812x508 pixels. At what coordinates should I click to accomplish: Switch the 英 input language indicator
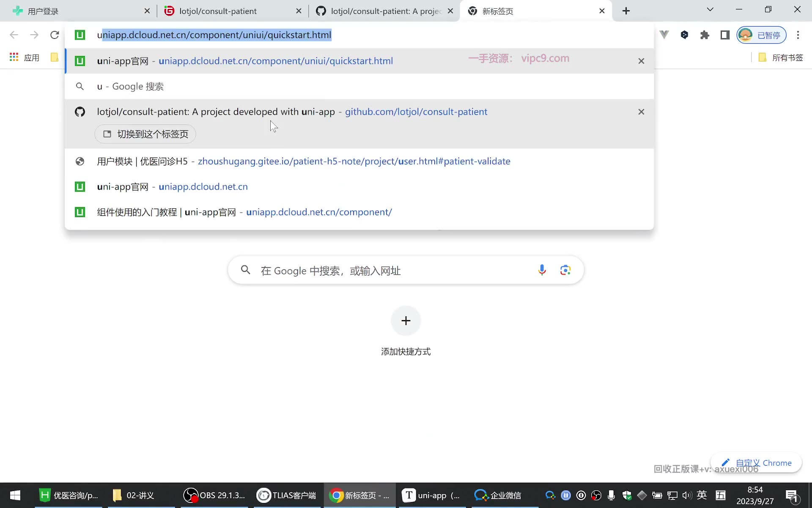click(x=702, y=495)
